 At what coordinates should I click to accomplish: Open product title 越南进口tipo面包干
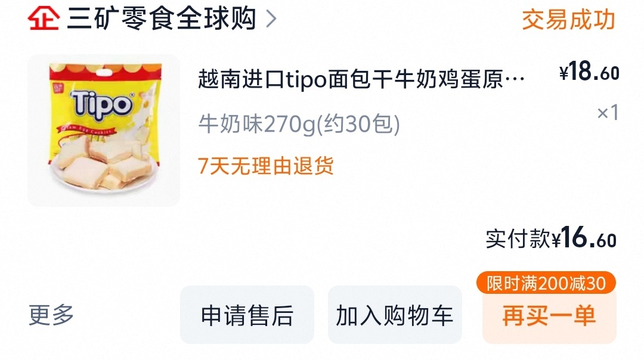click(x=361, y=79)
